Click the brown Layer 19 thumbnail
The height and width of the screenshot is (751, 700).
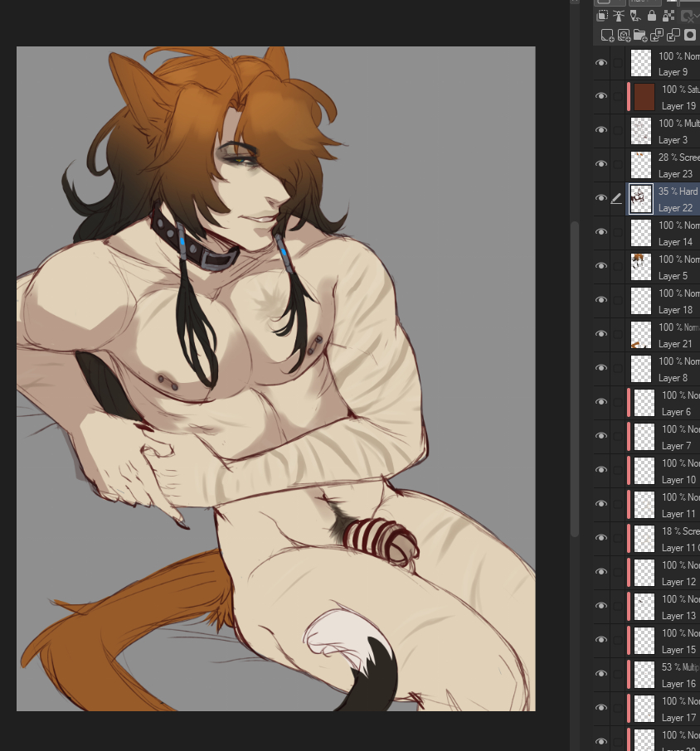tap(644, 97)
